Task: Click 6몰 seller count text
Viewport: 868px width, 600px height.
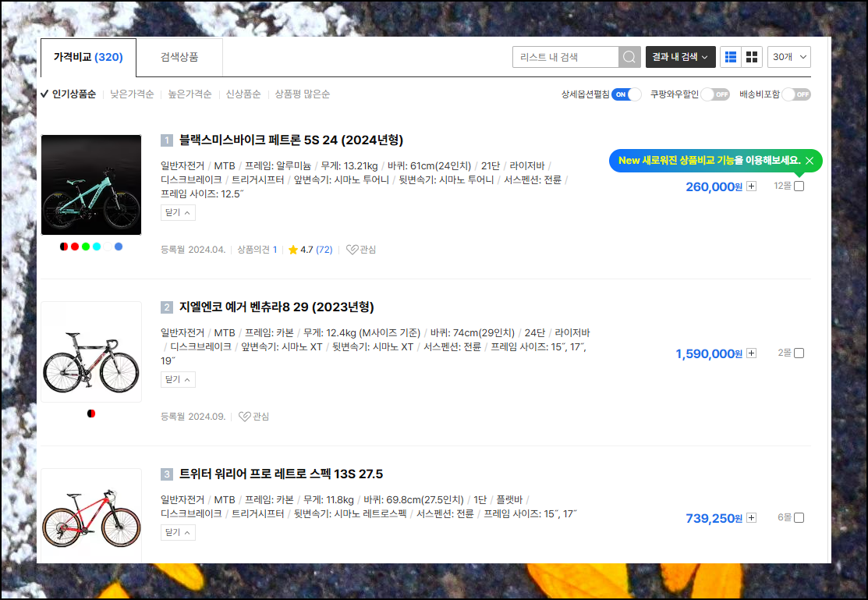Action: pos(785,517)
